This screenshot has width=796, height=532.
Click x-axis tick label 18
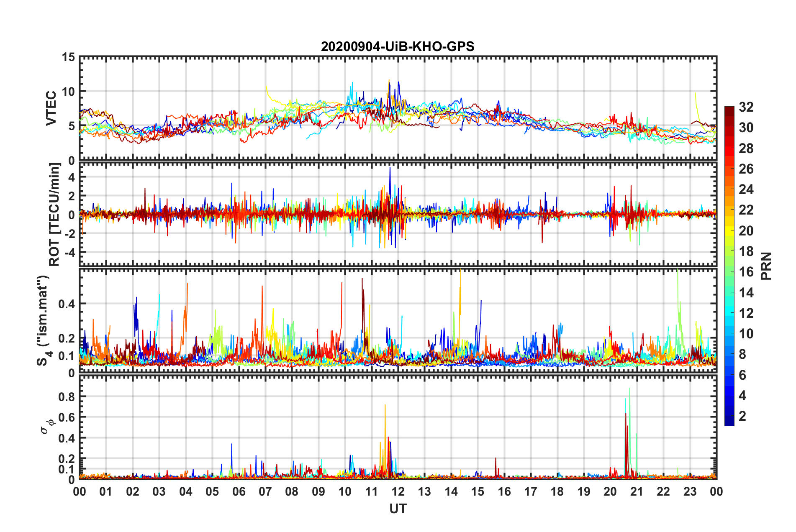(x=557, y=491)
